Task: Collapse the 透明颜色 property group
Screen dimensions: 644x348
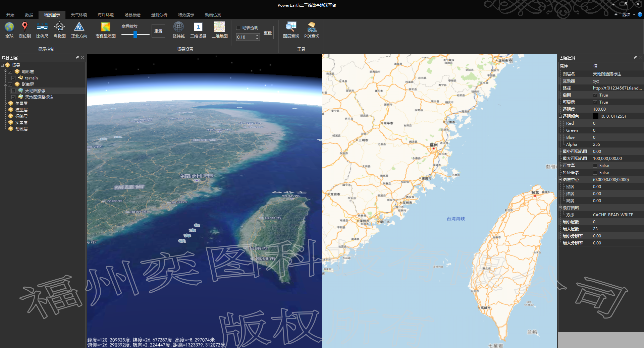Action: pyautogui.click(x=560, y=116)
